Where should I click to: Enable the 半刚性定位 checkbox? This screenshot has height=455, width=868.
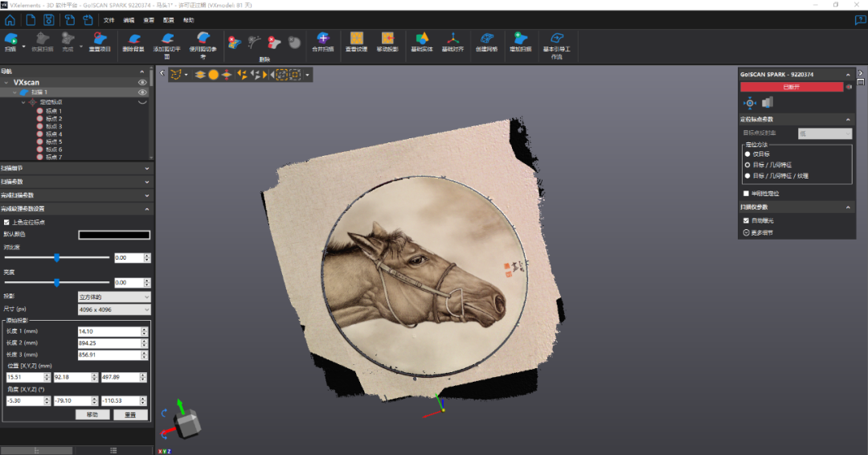pyautogui.click(x=746, y=194)
